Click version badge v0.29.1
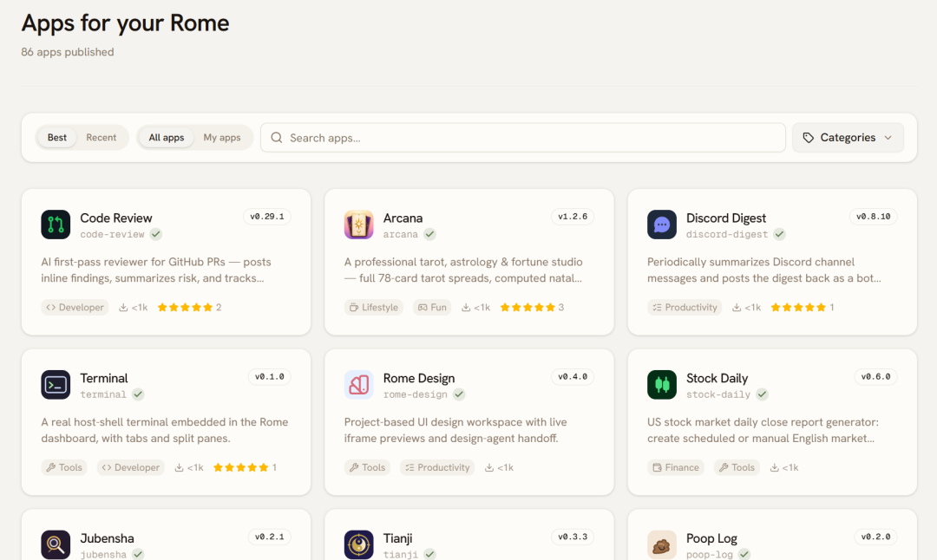The height and width of the screenshot is (560, 937). pos(267,217)
